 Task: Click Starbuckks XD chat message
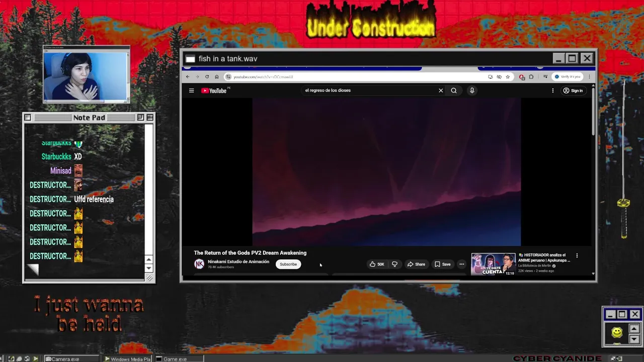61,157
